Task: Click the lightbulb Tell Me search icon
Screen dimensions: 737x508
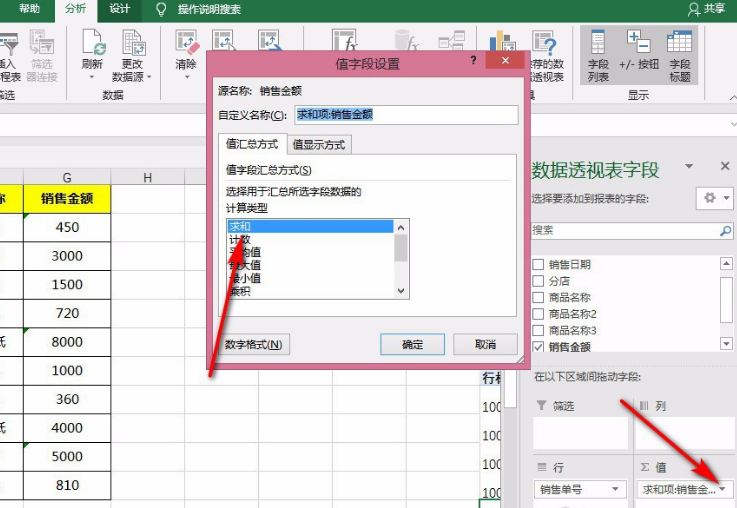Action: pos(161,9)
